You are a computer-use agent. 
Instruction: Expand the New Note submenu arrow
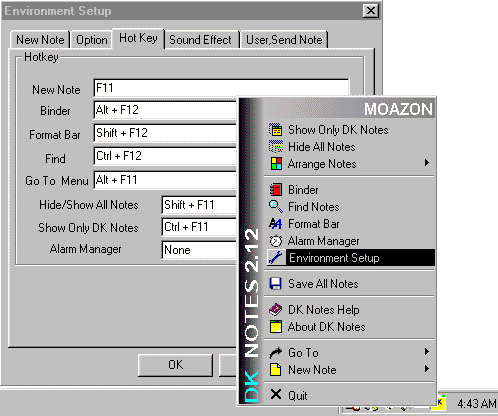[x=427, y=369]
